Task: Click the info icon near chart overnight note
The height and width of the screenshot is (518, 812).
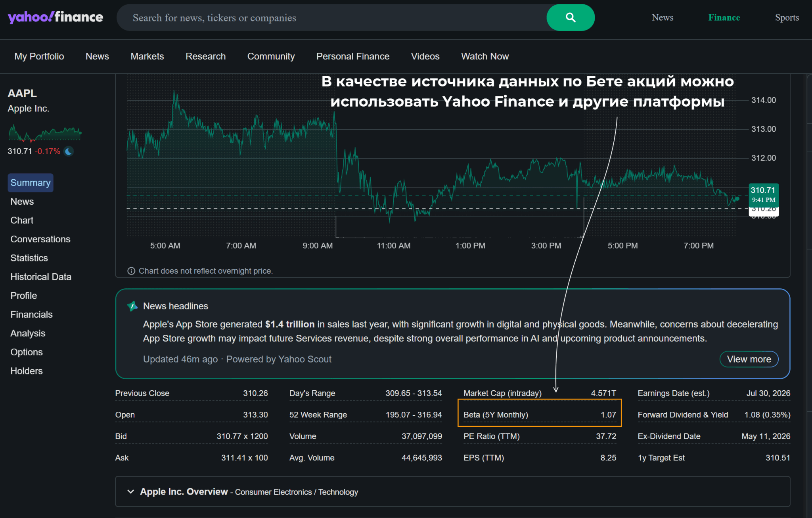Action: (131, 271)
